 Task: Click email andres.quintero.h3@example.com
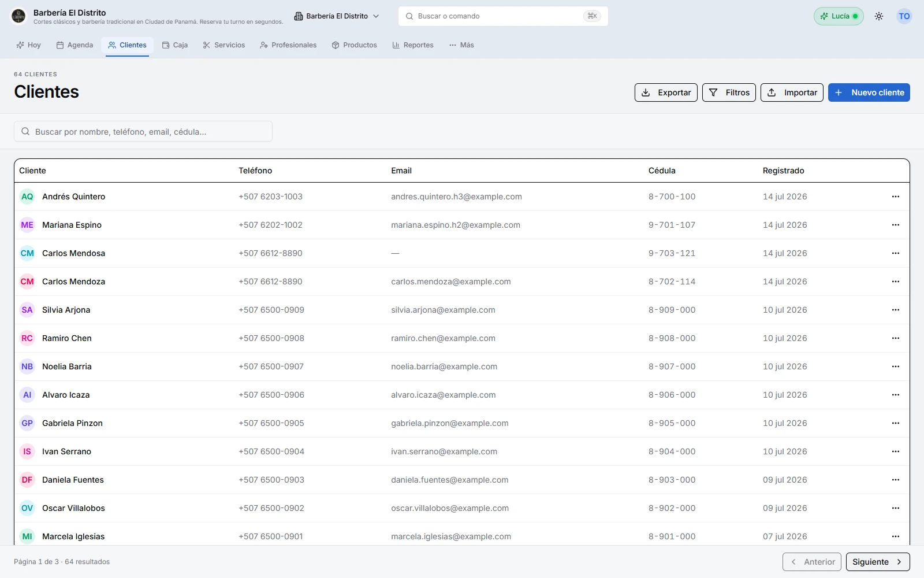coord(456,197)
